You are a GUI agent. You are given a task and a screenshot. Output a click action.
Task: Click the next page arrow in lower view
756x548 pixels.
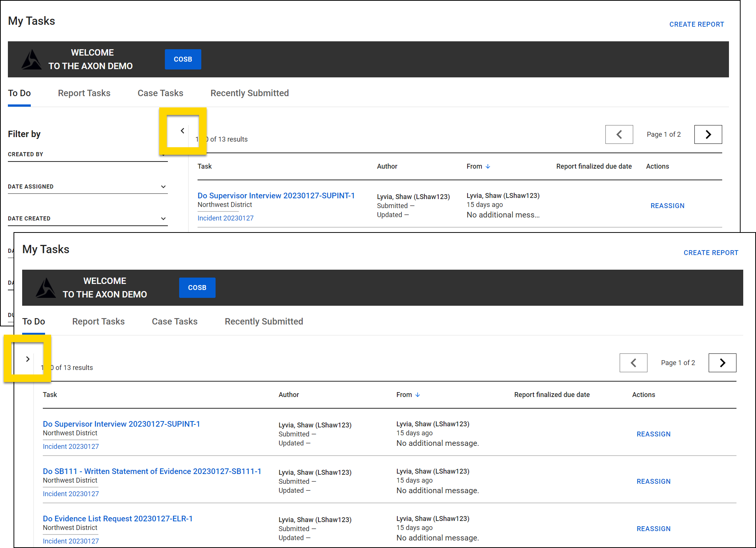[x=722, y=362]
